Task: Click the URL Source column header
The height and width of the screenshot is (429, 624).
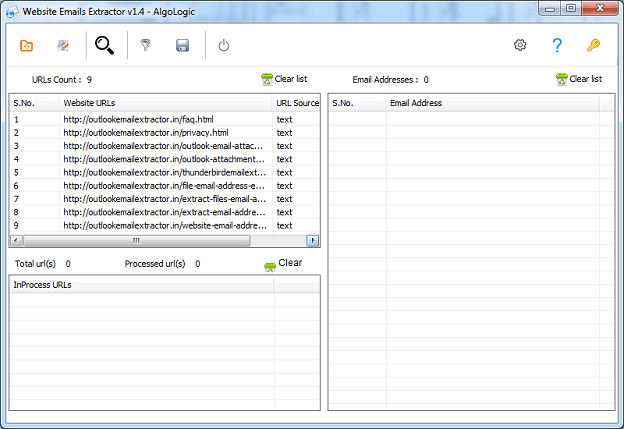Action: coord(296,103)
